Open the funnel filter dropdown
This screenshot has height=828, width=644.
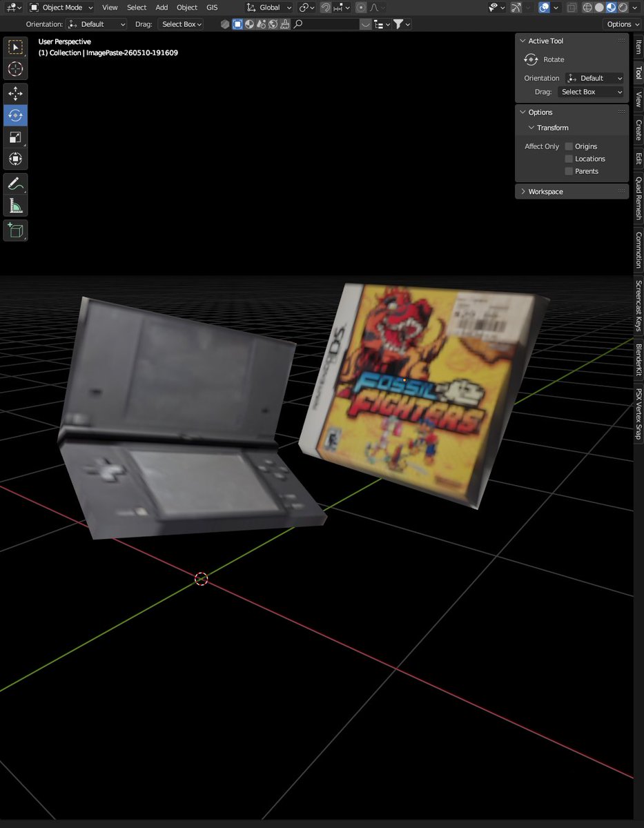click(402, 24)
